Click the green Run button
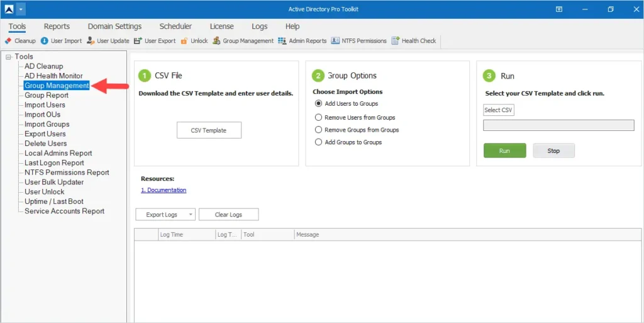This screenshot has width=644, height=323. [x=505, y=151]
